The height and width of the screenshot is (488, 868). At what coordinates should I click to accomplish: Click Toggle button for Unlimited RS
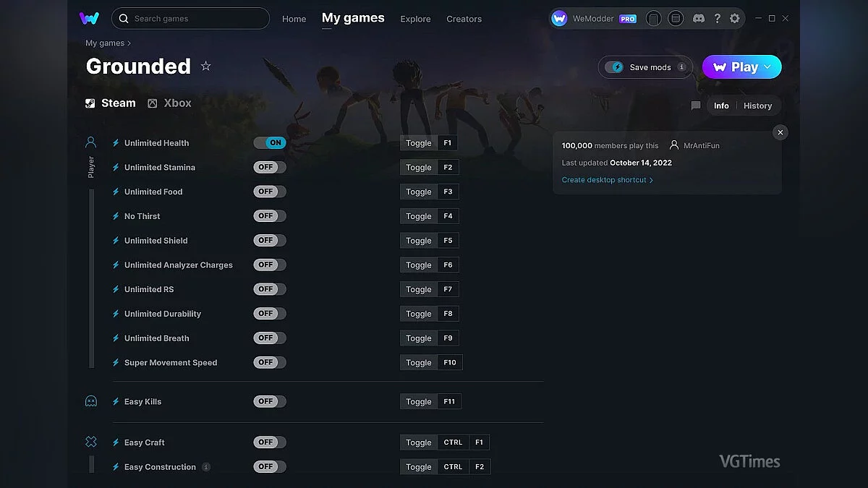[x=418, y=289]
